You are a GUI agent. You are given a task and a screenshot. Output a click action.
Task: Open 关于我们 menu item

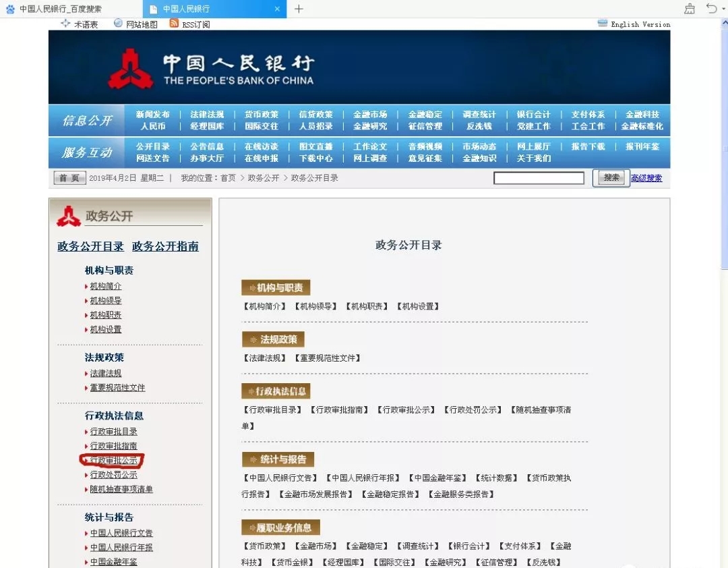533,158
